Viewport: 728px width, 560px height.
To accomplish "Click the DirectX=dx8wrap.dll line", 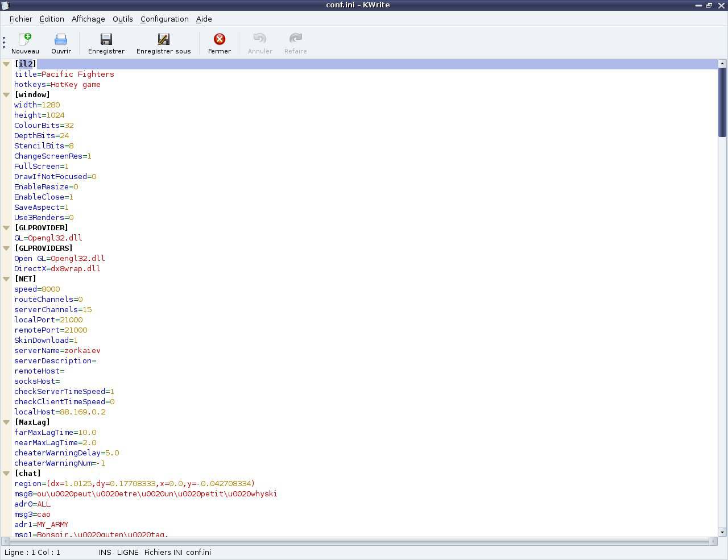I will click(x=57, y=269).
